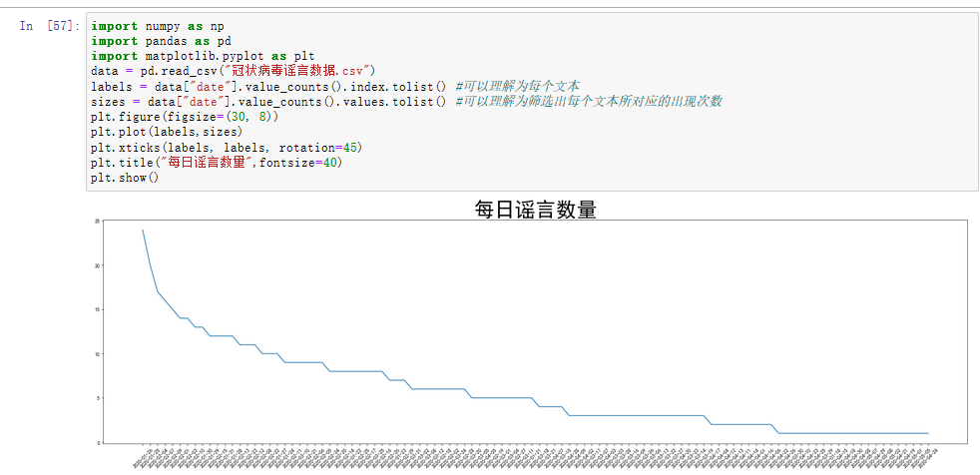Click the y-axis tick label 15
Viewport: 980px width, 475px height.
coord(97,310)
